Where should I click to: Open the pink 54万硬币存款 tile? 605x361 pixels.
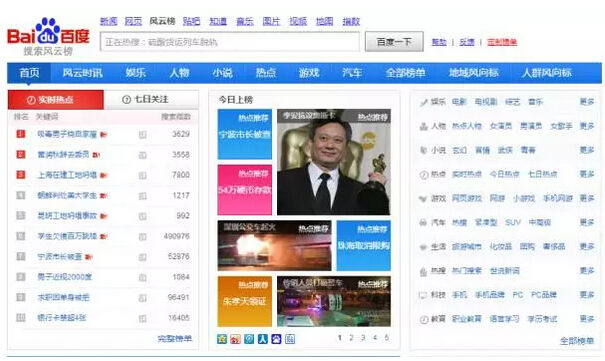pos(245,190)
